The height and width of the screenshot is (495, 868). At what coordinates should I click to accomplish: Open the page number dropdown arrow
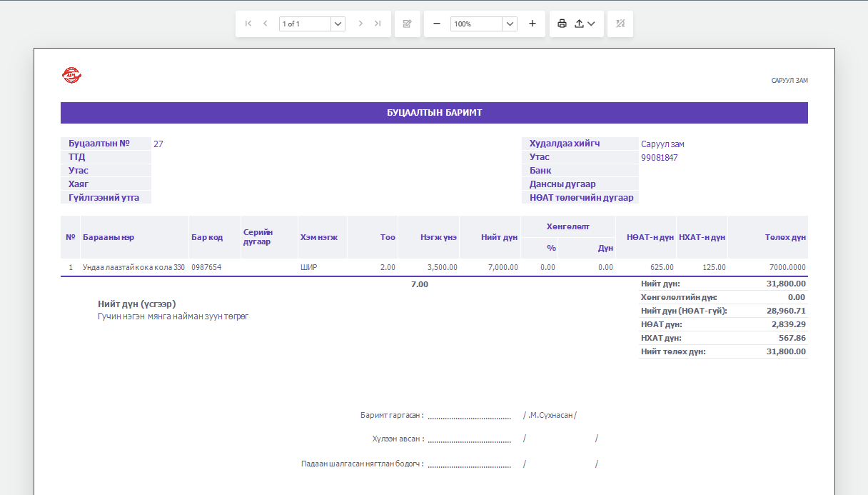tap(338, 24)
